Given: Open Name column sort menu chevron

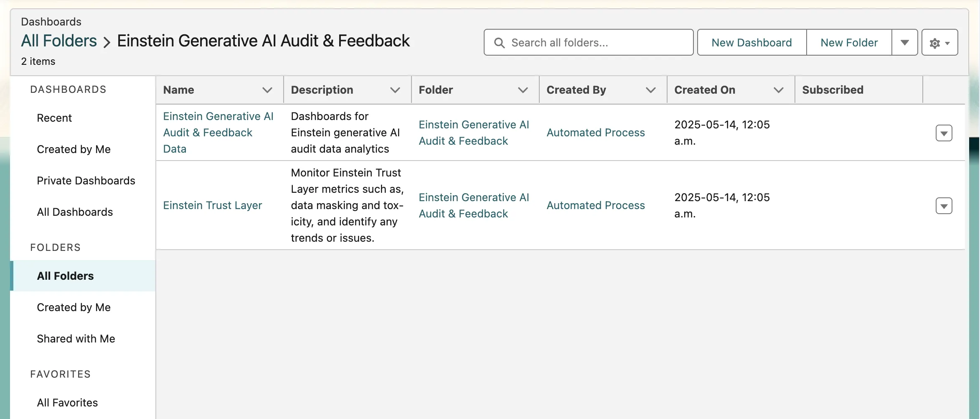Looking at the screenshot, I should (267, 90).
